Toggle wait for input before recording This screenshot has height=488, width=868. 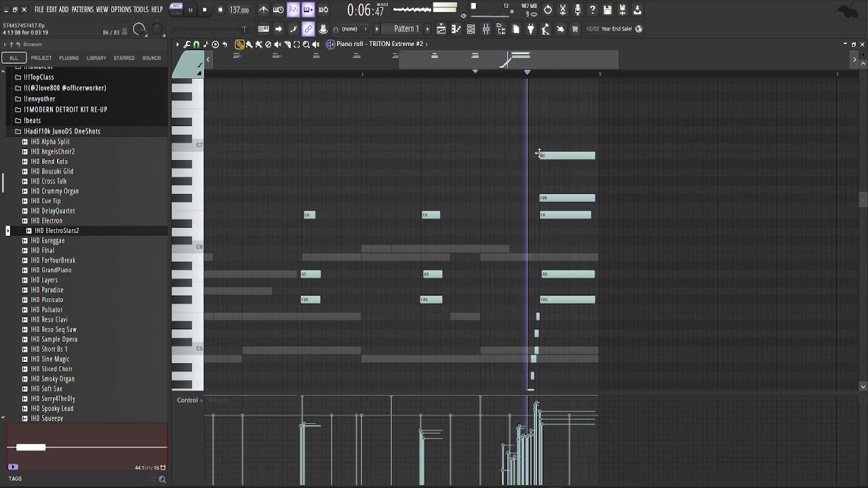pos(279,9)
